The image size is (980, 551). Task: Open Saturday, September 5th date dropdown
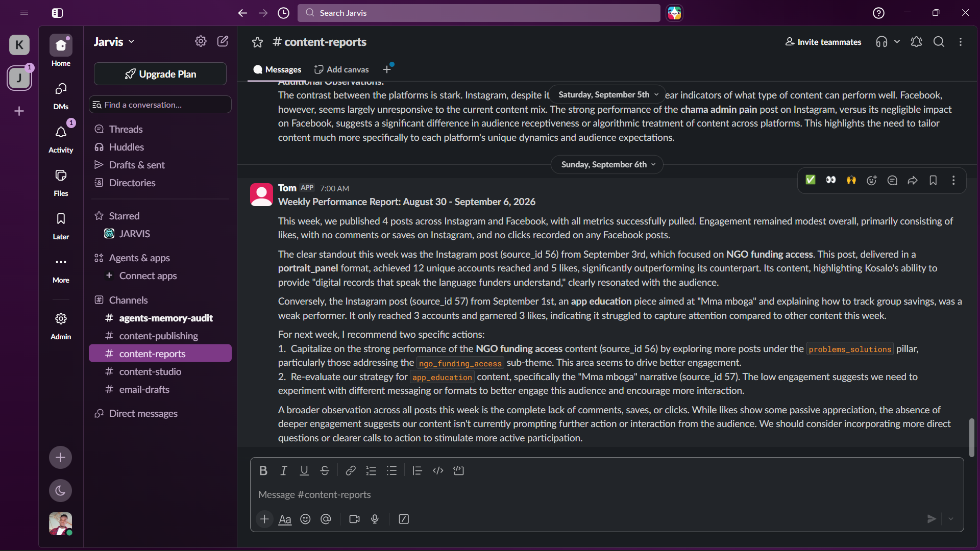(x=607, y=95)
